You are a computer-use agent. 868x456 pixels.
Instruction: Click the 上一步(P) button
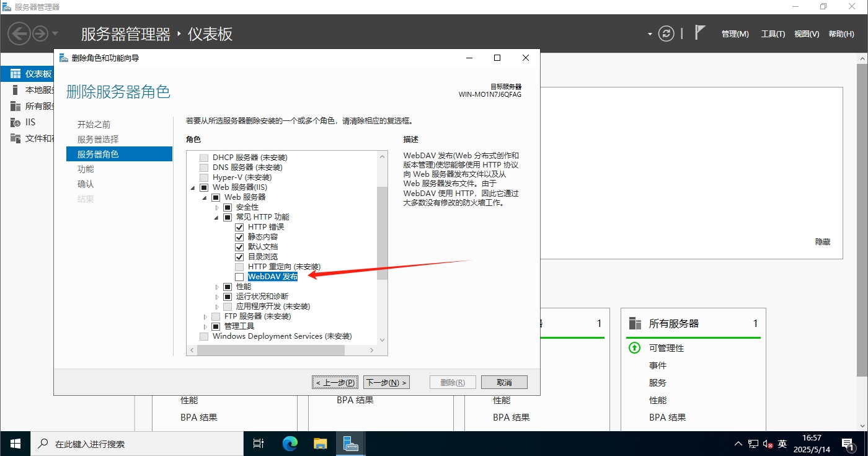[x=335, y=382]
